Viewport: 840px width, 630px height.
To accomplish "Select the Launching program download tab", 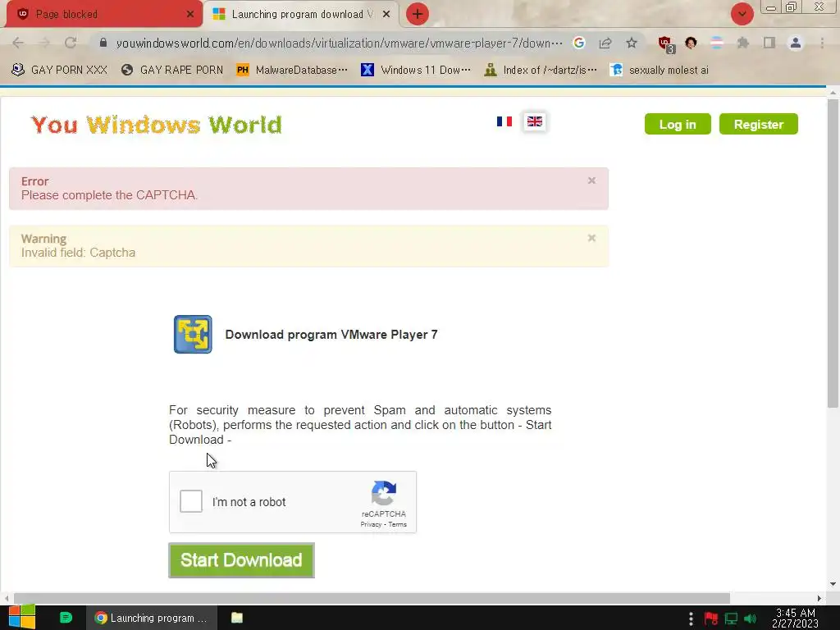I will [x=300, y=14].
